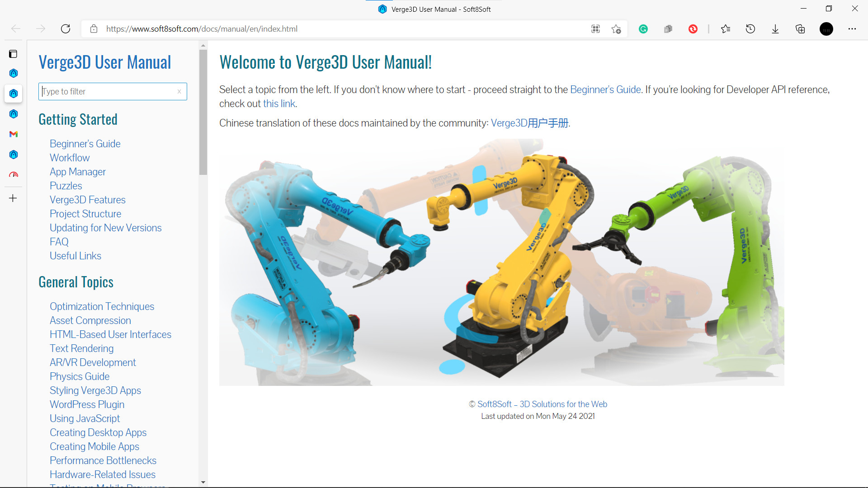The height and width of the screenshot is (488, 868).
Task: Open Updating for New Versions link
Action: pyautogui.click(x=106, y=228)
